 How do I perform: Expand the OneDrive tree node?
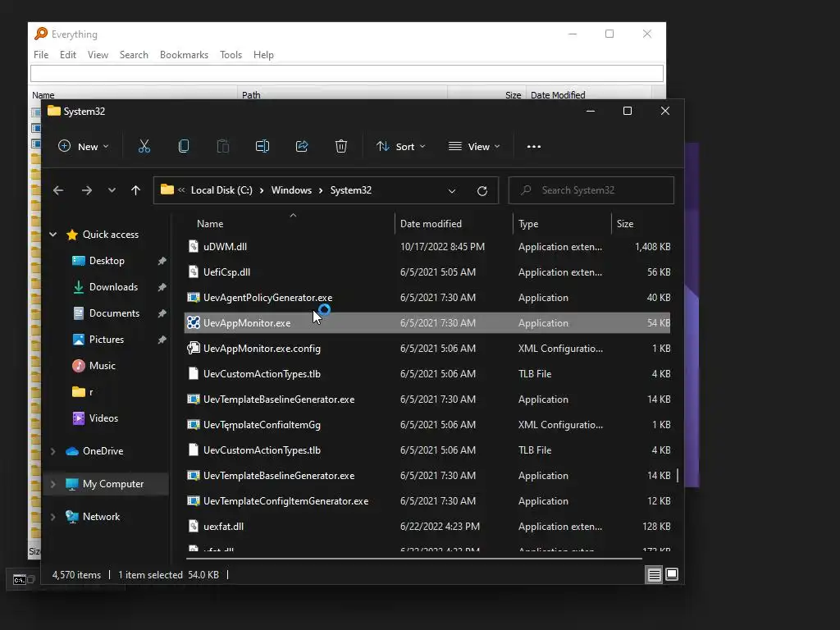coord(53,451)
